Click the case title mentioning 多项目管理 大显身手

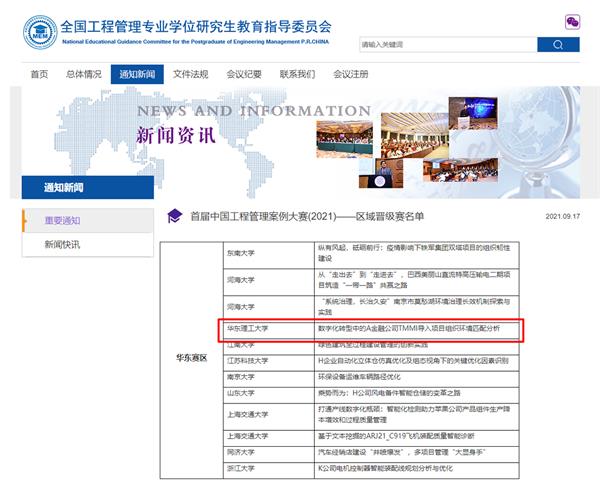click(x=402, y=452)
